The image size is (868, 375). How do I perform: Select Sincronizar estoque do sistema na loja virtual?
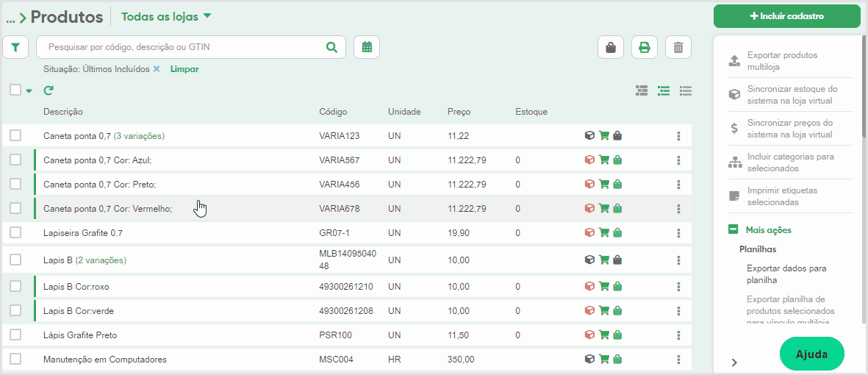[791, 95]
